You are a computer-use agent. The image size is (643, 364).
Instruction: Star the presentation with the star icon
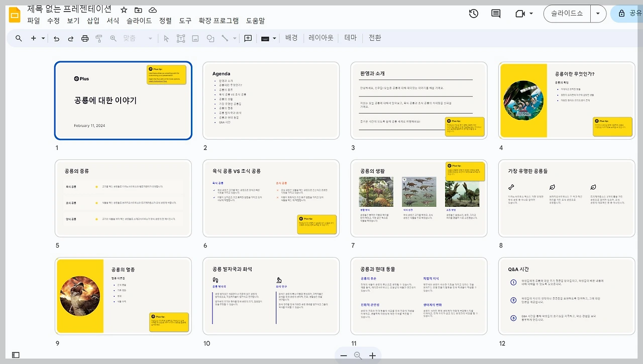pos(124,10)
